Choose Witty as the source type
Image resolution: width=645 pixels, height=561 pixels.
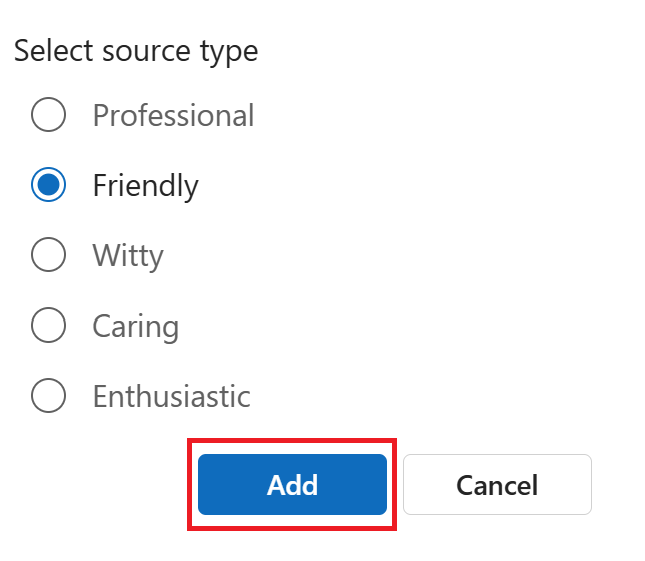[x=49, y=255]
